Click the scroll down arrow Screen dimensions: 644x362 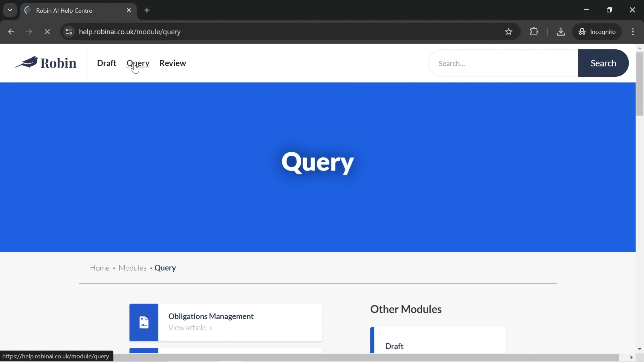pos(640,349)
